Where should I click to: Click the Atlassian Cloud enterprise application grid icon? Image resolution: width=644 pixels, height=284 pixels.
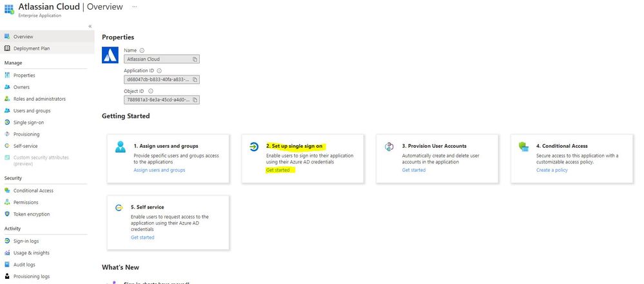click(x=9, y=9)
